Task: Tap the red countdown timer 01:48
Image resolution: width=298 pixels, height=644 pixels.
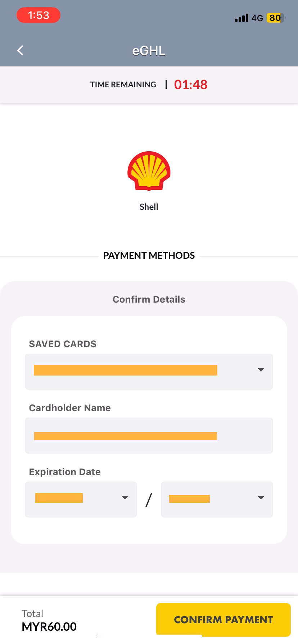Action: pos(191,85)
